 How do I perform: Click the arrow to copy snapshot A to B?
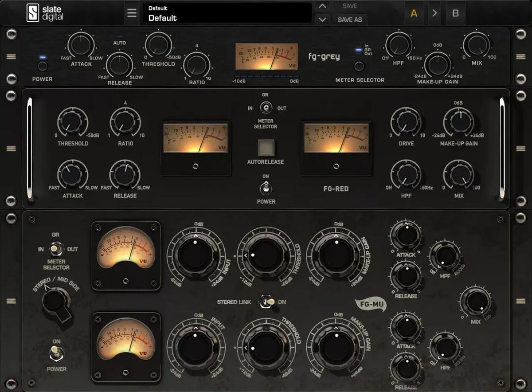pyautogui.click(x=434, y=13)
